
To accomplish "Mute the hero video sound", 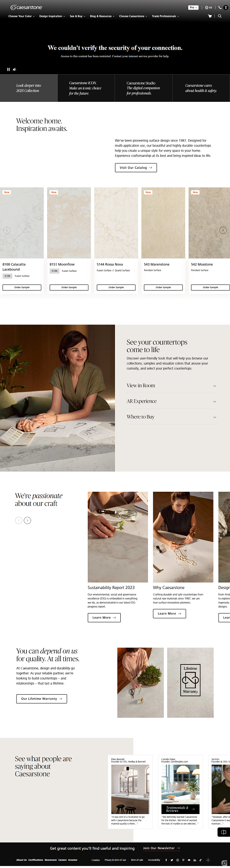I will (15, 69).
